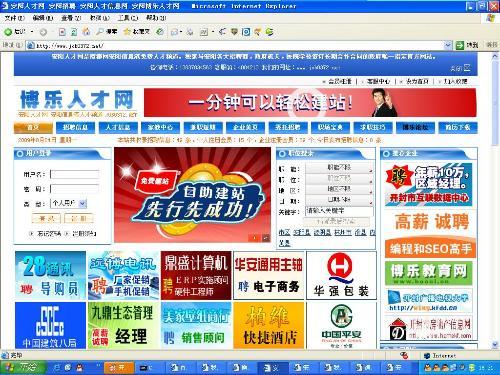The width and height of the screenshot is (500, 375).
Task: Expand the address bar history dropdown
Action: 448,45
